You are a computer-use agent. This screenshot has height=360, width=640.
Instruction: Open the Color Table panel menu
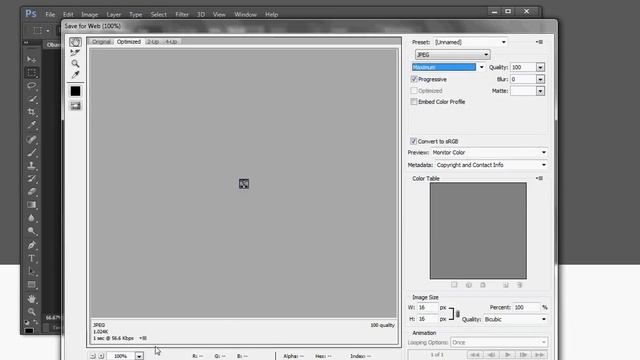(x=540, y=178)
